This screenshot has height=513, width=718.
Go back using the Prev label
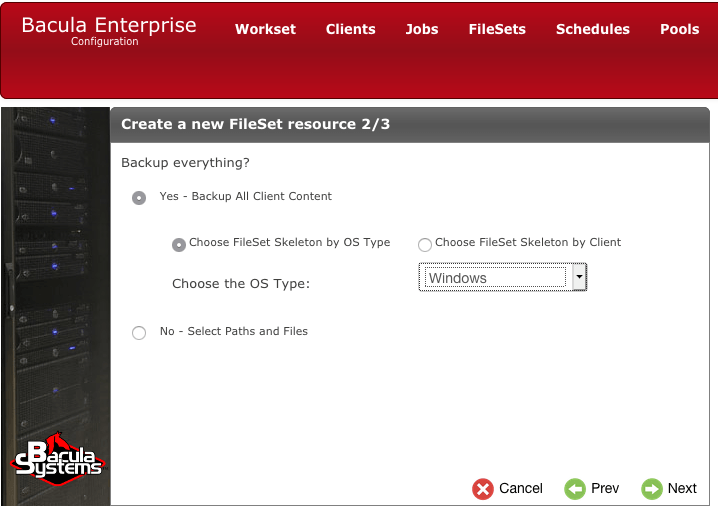[605, 489]
